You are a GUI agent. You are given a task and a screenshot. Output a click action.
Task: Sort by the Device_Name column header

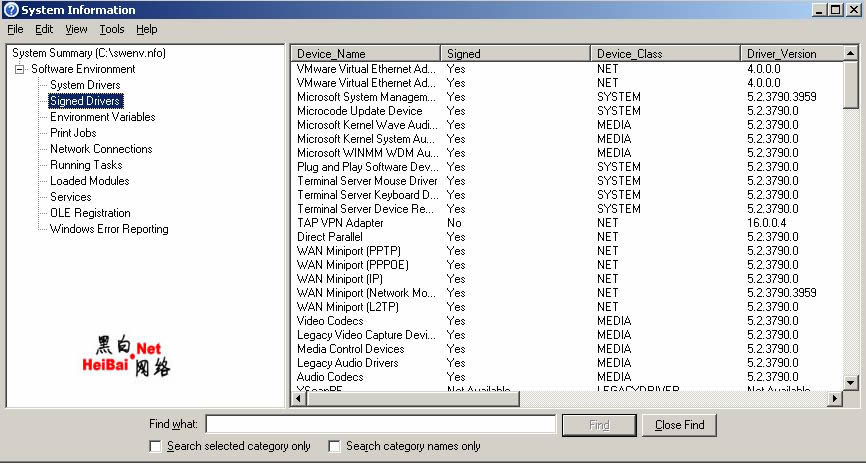365,53
